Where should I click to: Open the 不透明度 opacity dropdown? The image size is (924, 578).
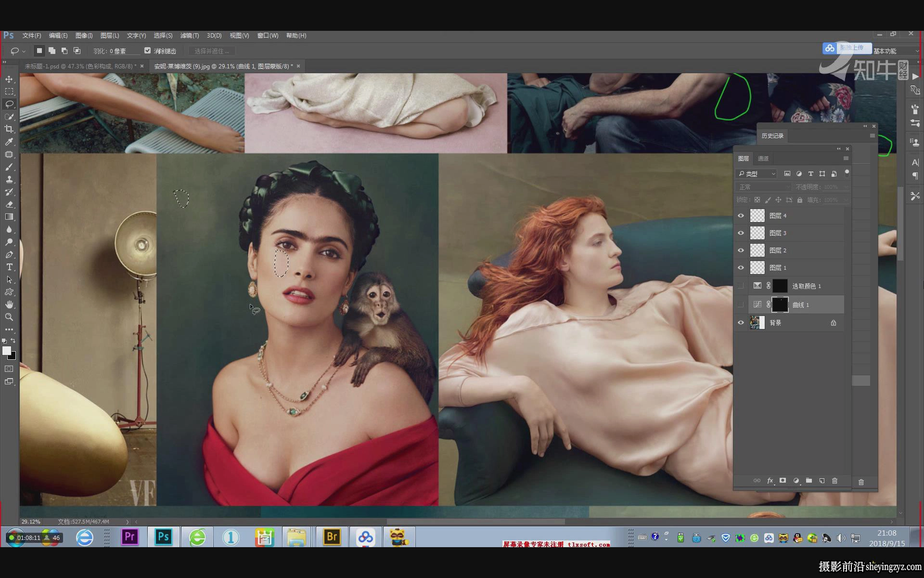[x=846, y=187]
